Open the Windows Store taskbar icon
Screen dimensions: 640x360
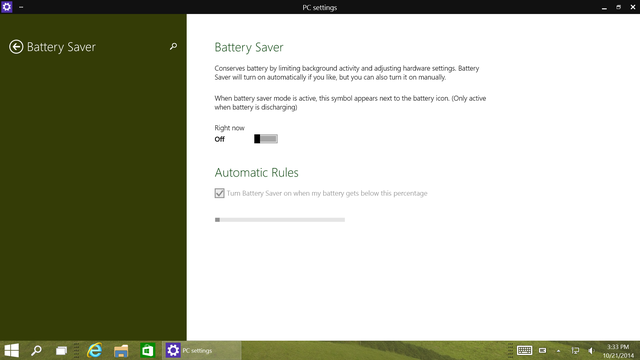pyautogui.click(x=147, y=351)
